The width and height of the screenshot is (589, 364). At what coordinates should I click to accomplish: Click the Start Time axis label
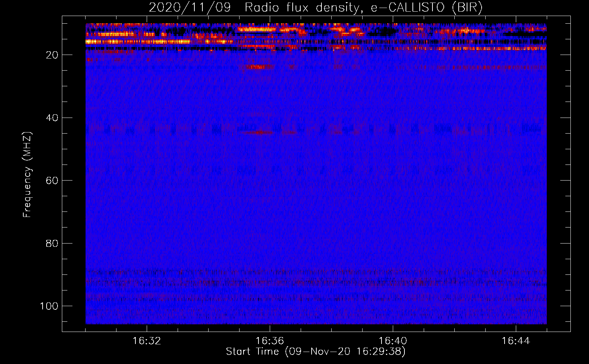point(316,352)
